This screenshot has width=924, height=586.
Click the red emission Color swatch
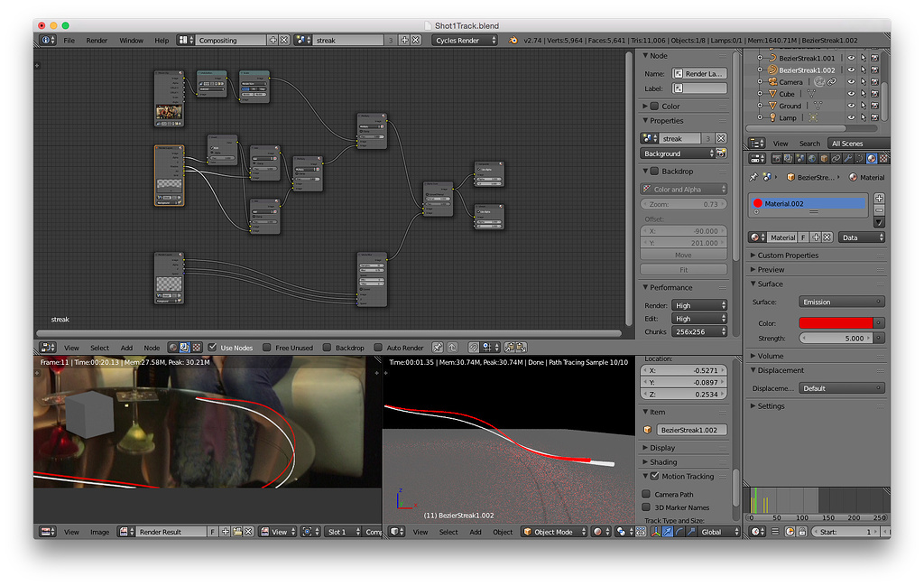(x=836, y=323)
